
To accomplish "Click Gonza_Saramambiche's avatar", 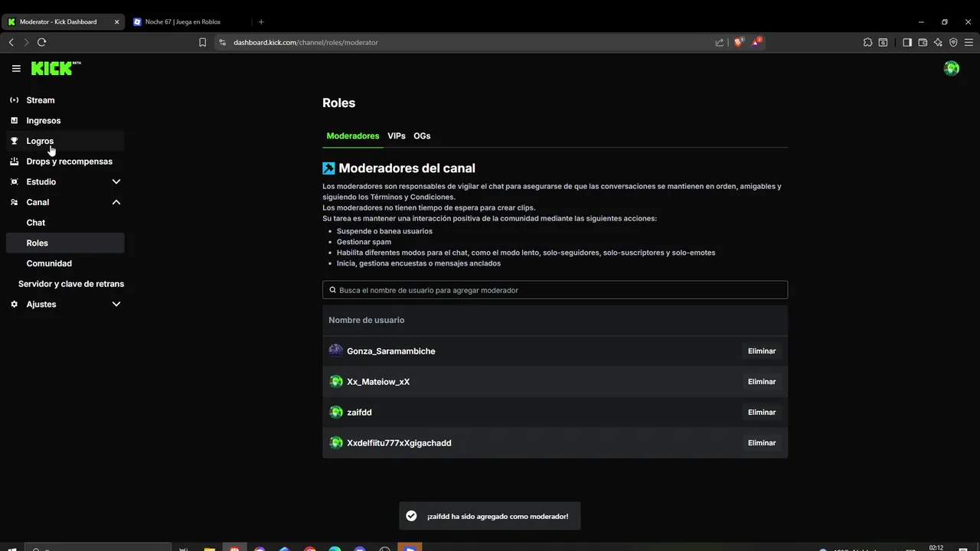I will [x=335, y=350].
